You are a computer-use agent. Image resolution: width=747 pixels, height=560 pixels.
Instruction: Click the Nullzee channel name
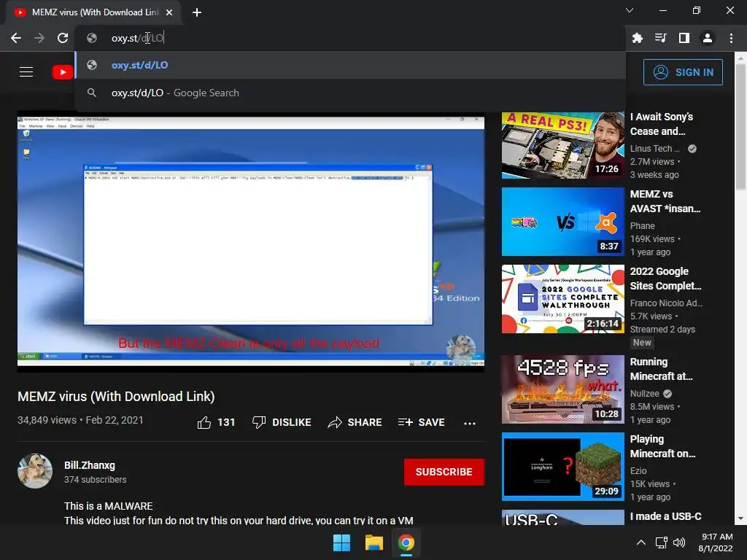(645, 393)
